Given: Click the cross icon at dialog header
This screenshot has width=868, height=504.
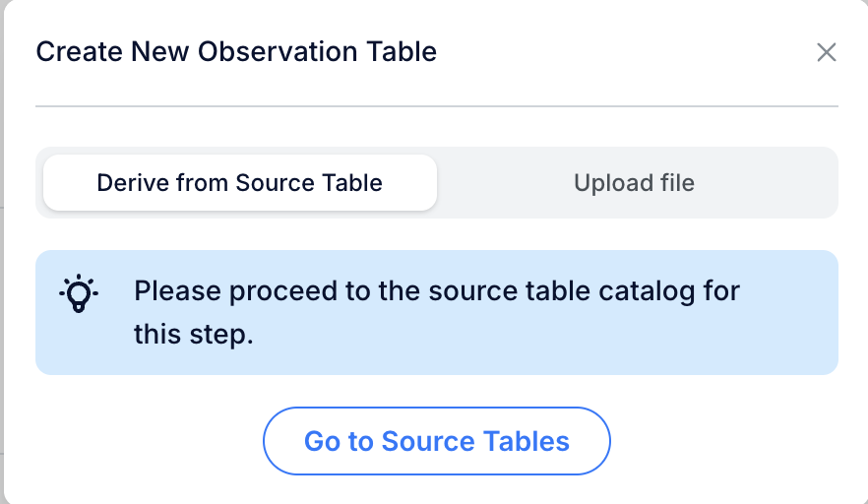Looking at the screenshot, I should pos(826,52).
